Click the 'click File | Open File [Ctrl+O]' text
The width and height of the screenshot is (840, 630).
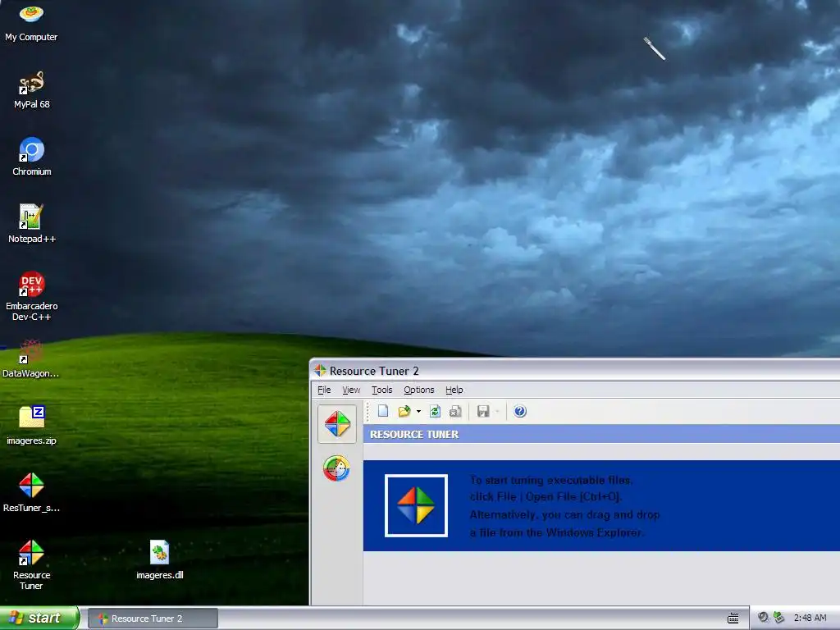tap(546, 496)
